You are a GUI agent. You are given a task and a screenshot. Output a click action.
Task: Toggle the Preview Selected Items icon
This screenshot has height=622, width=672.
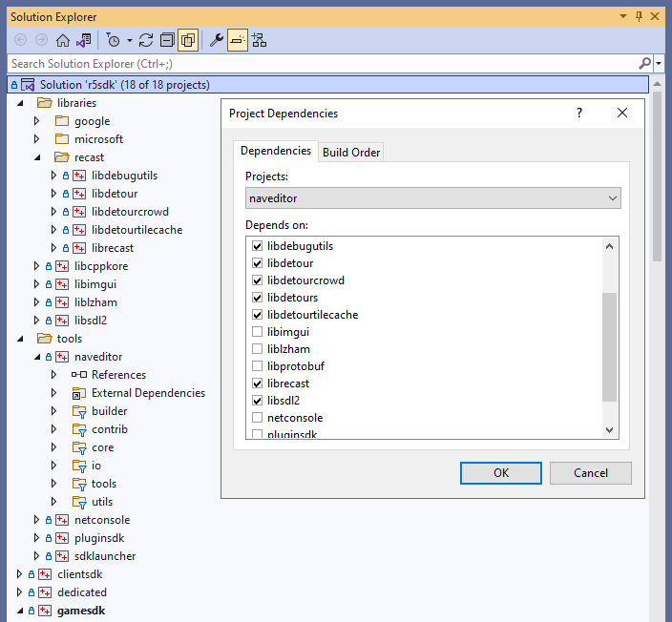[238, 40]
